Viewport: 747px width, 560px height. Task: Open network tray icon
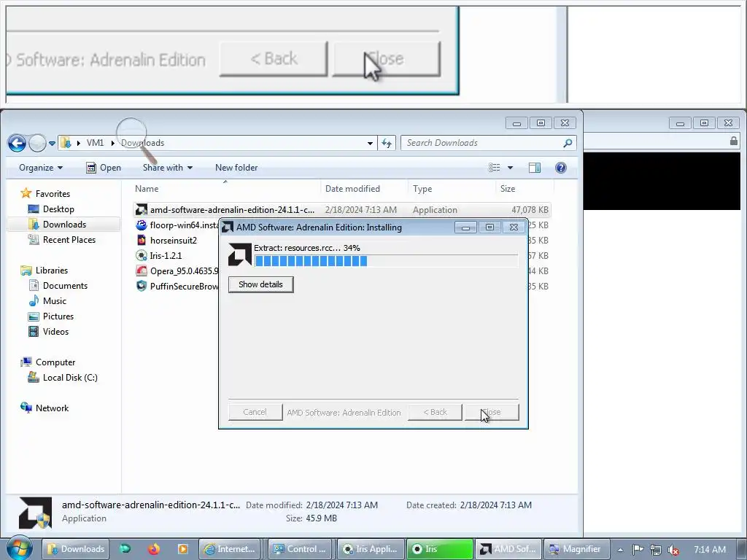coord(656,550)
